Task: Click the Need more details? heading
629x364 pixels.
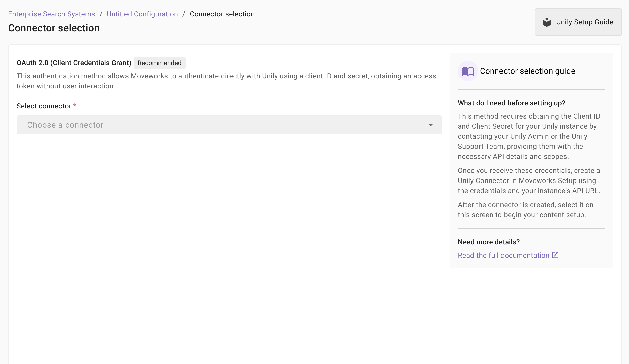Action: pos(489,242)
